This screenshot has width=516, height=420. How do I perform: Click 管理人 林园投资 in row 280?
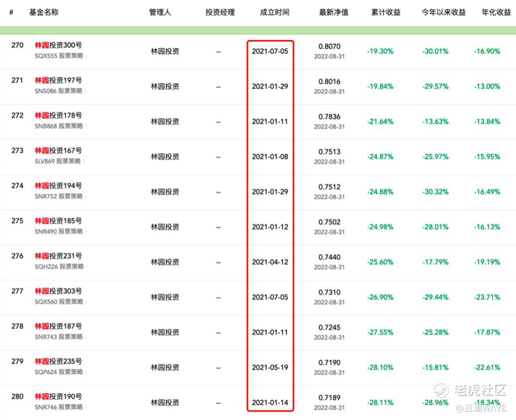point(165,403)
